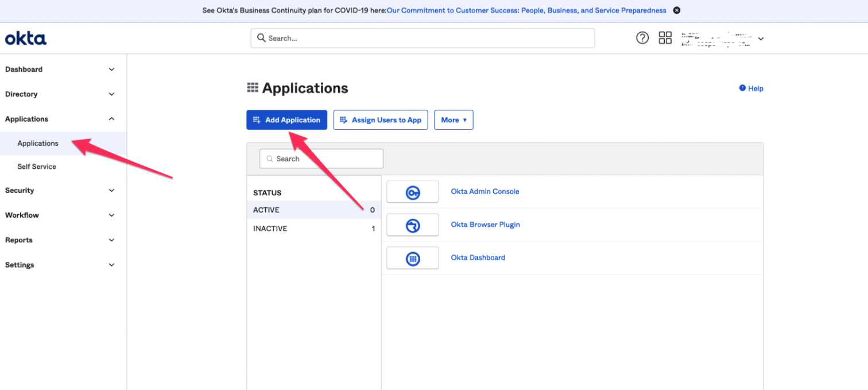Focus the applications list search field

(x=321, y=159)
